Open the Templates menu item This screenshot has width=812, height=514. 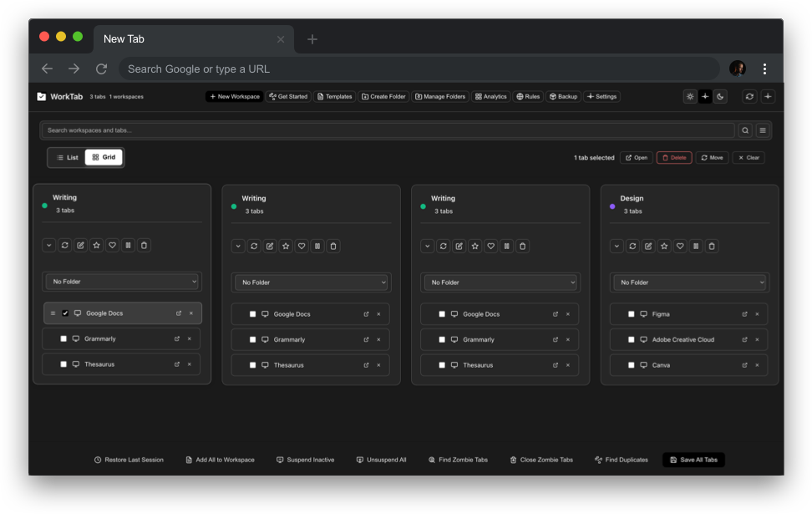tap(334, 96)
